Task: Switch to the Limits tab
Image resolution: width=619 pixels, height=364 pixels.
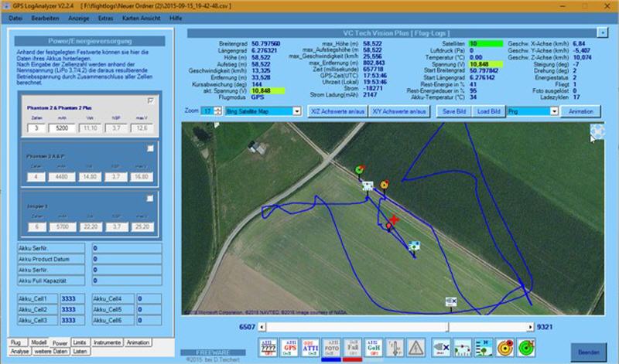Action: click(80, 342)
